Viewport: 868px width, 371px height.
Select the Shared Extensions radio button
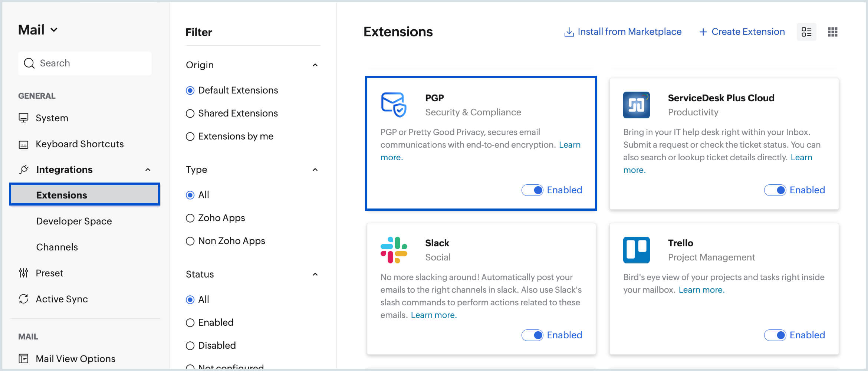click(x=190, y=113)
